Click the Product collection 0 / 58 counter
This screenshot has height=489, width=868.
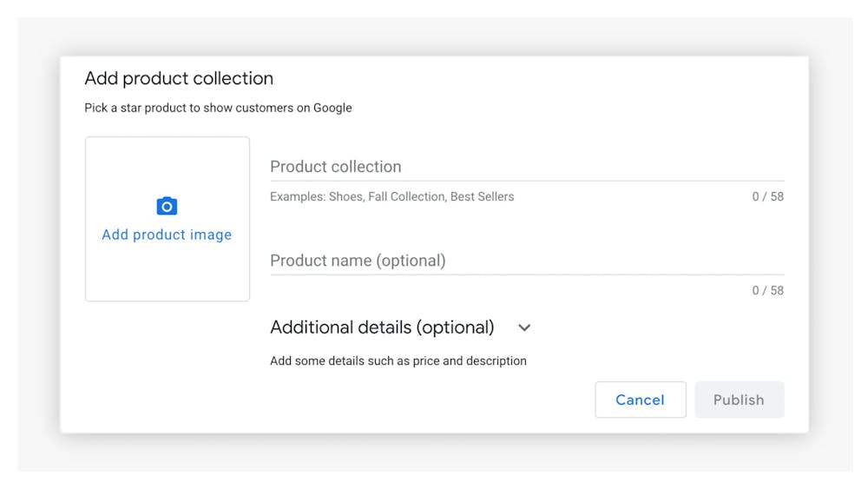click(767, 196)
